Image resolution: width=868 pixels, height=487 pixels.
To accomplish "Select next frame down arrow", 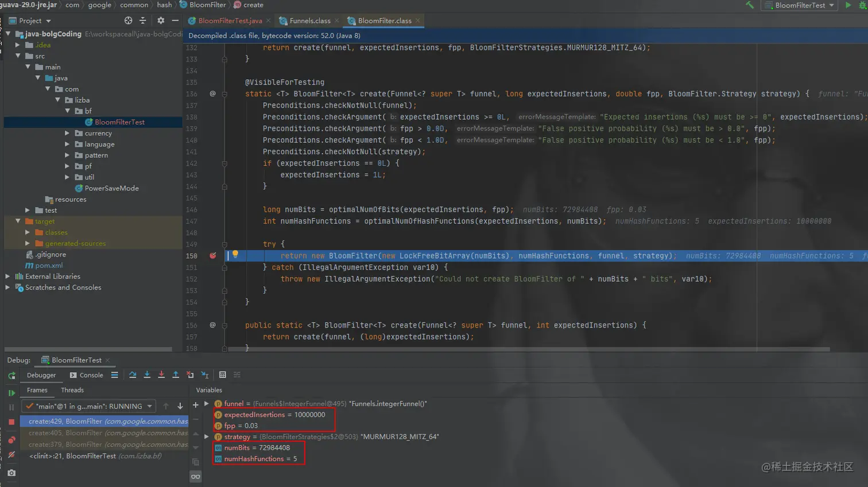I will click(180, 406).
